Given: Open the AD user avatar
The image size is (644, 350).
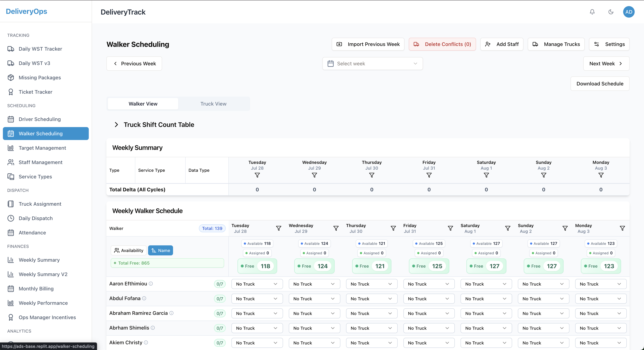Looking at the screenshot, I should [x=629, y=12].
